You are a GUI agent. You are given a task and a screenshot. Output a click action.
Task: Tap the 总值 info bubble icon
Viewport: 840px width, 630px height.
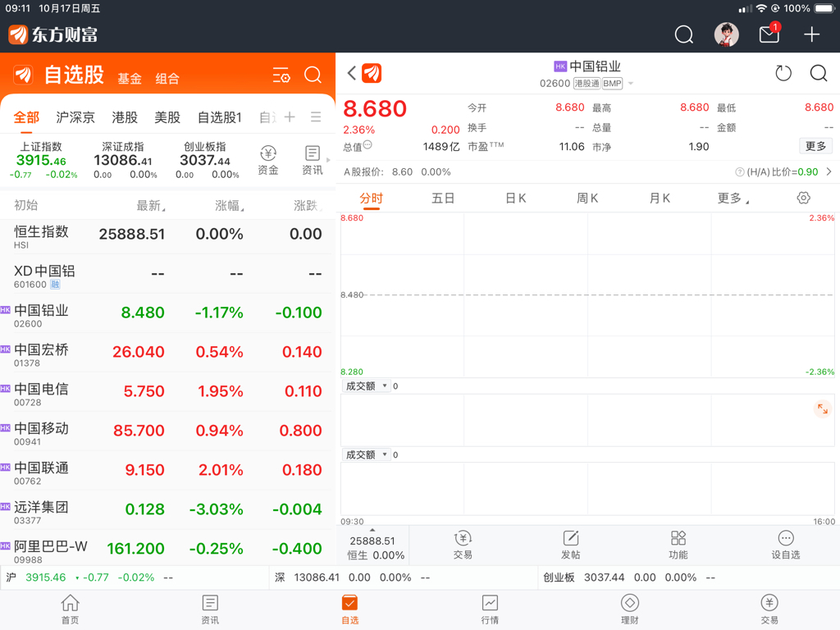tap(367, 144)
